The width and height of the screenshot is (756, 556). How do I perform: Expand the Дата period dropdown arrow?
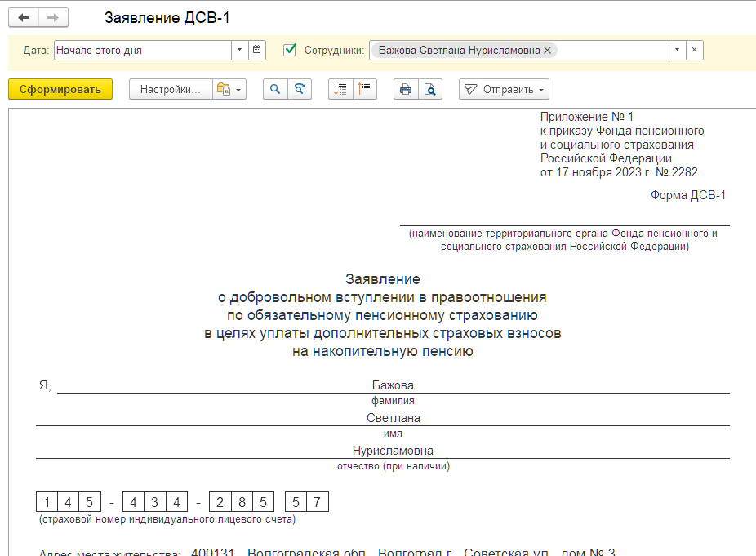pos(240,50)
